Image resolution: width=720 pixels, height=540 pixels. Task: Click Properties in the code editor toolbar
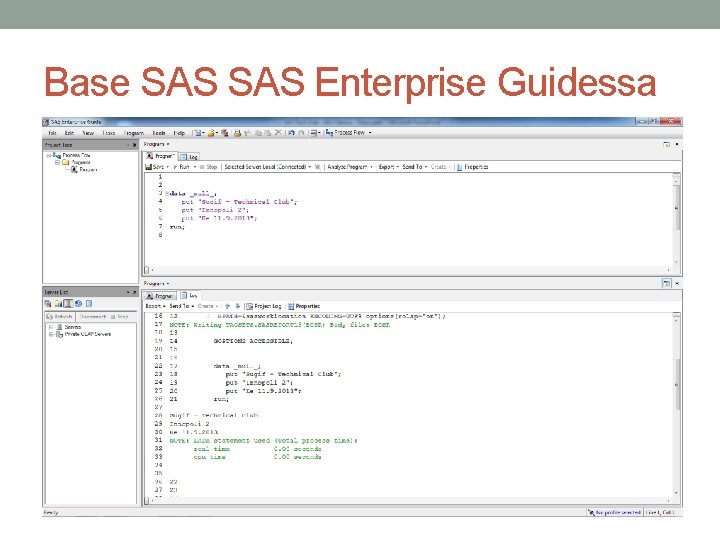tap(472, 167)
